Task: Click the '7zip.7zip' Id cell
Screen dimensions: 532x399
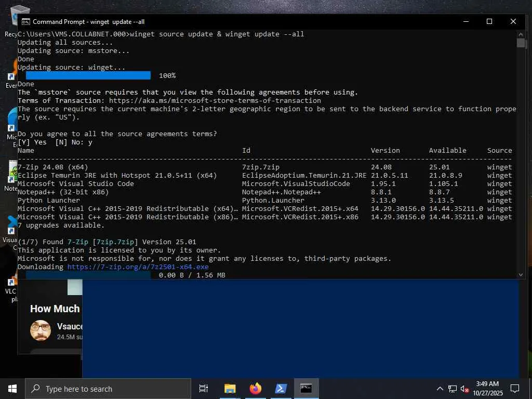Action: click(261, 167)
